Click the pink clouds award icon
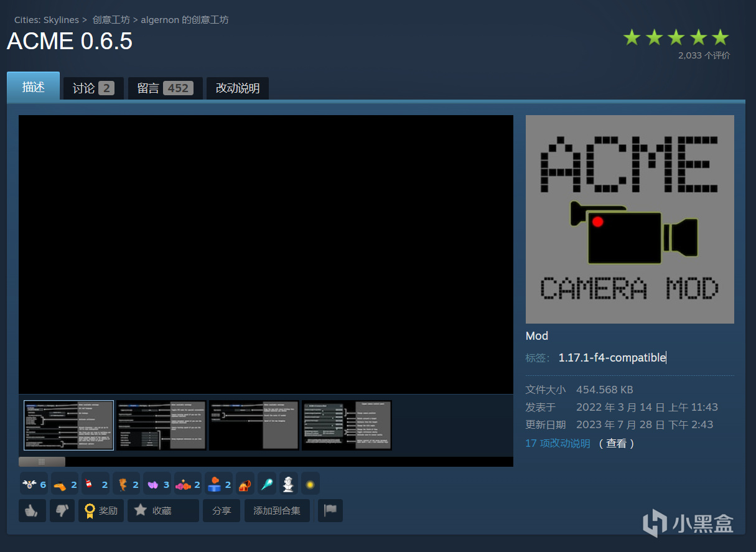Image resolution: width=756 pixels, height=552 pixels. click(187, 484)
